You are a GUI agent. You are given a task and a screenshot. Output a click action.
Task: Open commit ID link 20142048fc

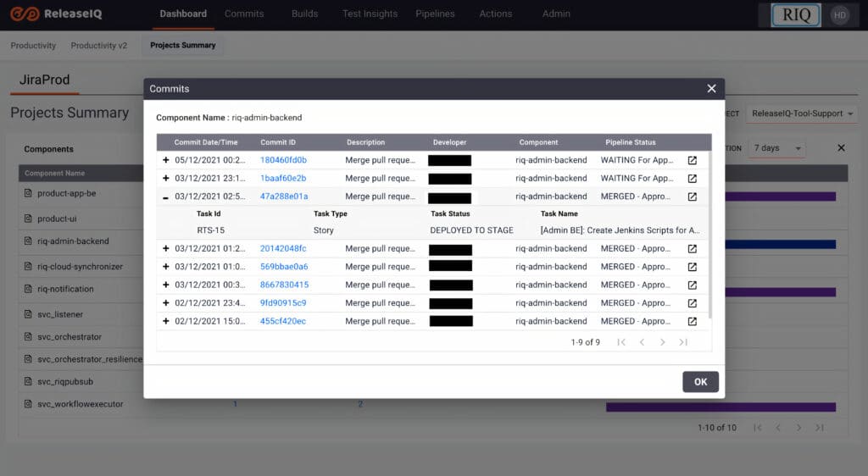(x=283, y=248)
